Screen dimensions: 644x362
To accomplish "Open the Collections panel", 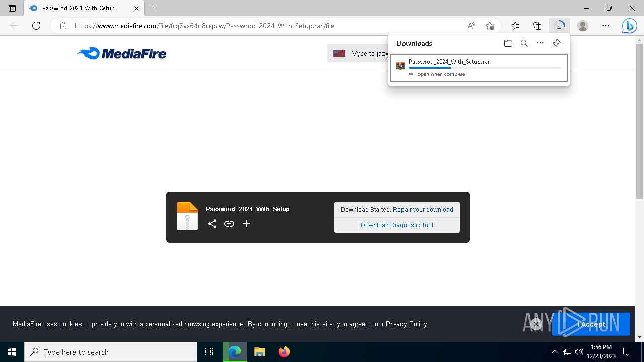I will (537, 26).
